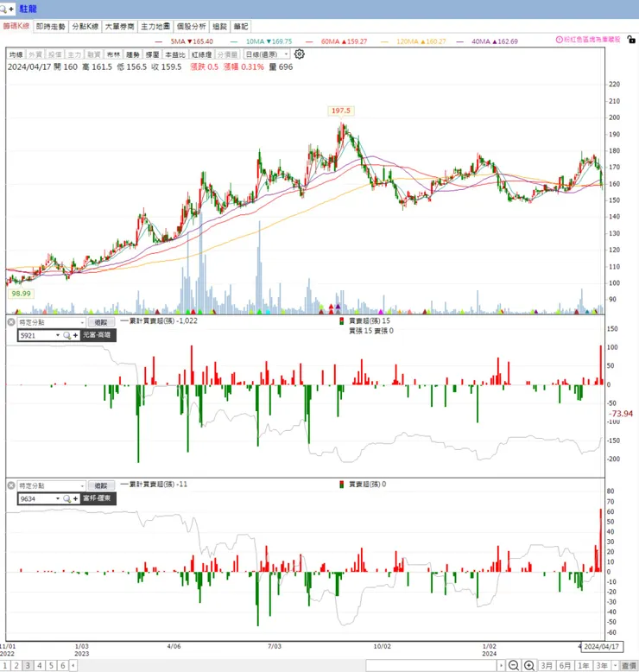This screenshot has width=639, height=672.
Task: Close the 5921 broker indicator panel
Action: 11,322
